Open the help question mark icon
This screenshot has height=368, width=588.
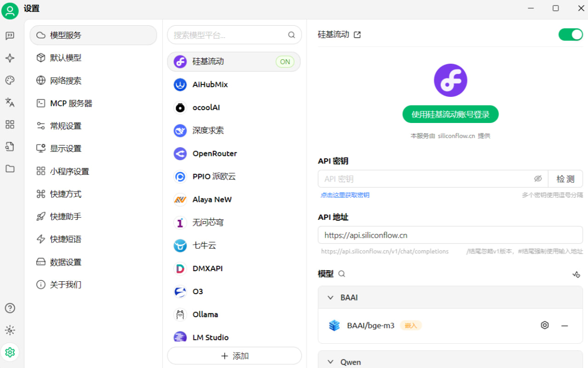click(x=10, y=308)
